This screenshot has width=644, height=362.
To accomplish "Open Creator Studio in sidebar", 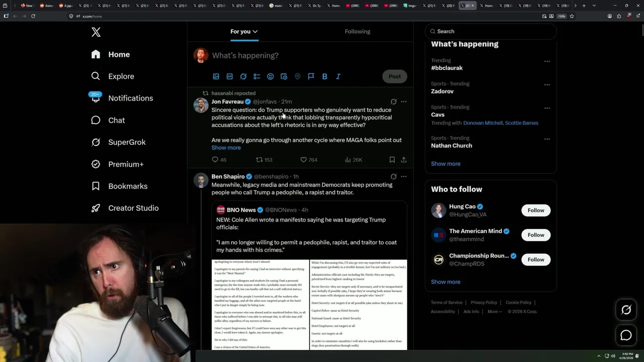I will click(x=125, y=208).
